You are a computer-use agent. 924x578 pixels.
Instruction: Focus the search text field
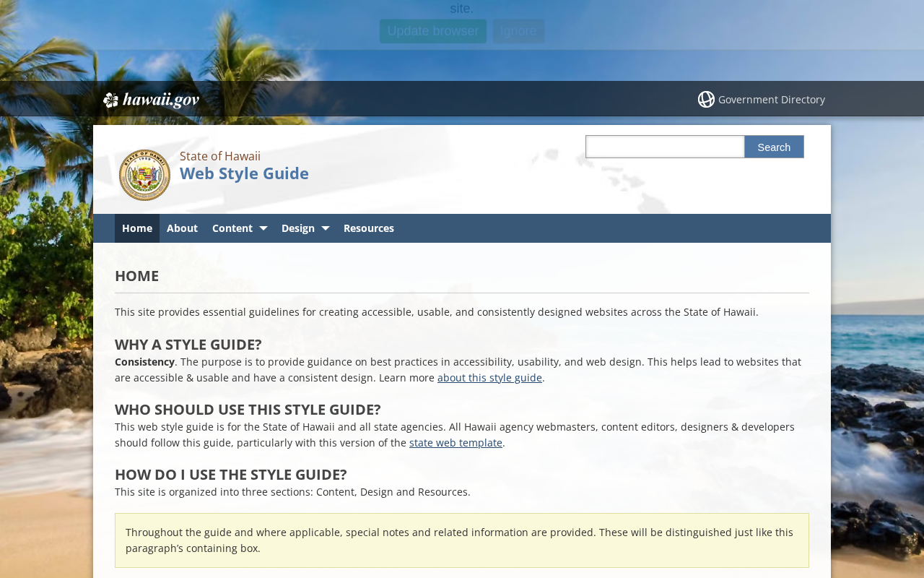tap(665, 147)
